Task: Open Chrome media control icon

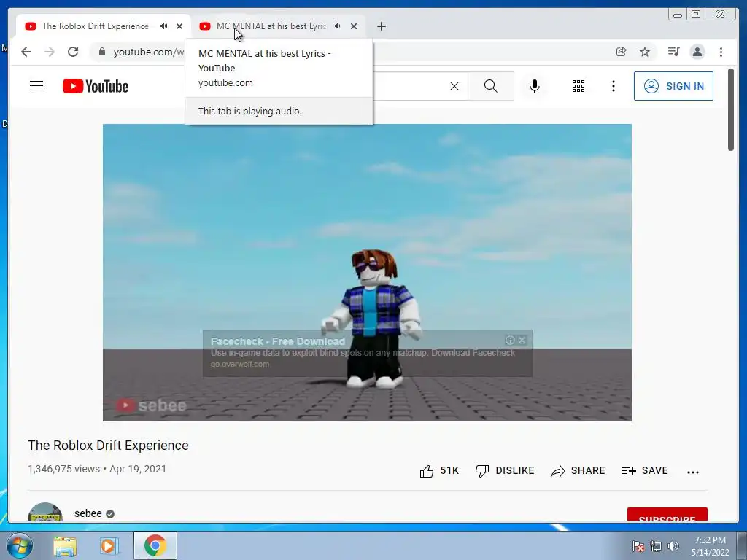Action: 673,52
